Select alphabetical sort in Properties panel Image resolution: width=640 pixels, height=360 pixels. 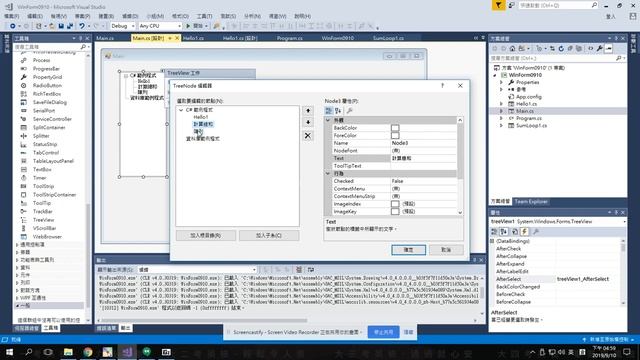click(504, 231)
